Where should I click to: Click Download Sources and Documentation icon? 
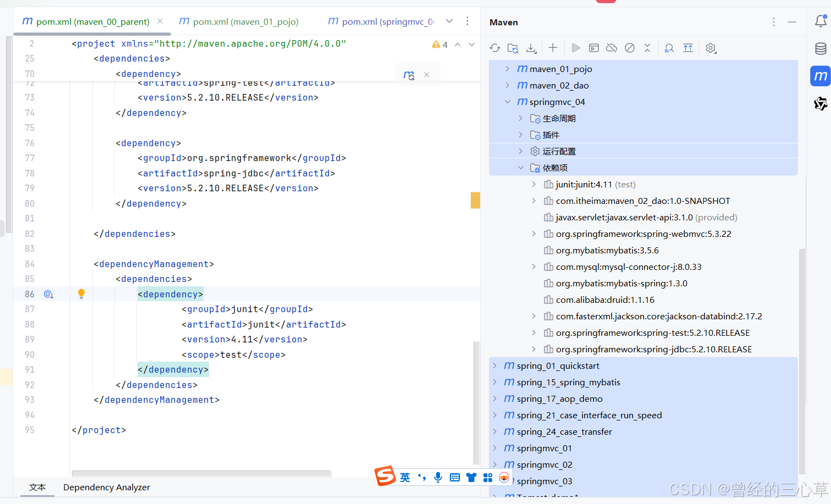click(531, 48)
